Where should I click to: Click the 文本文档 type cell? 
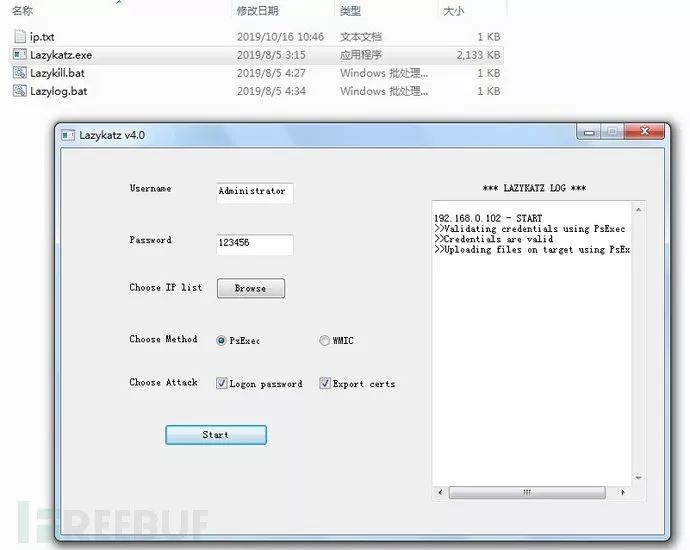click(361, 37)
